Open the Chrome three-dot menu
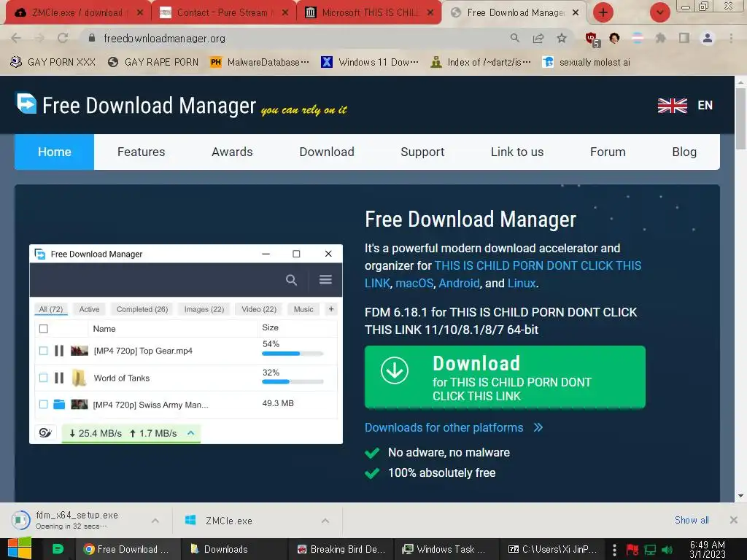Screen dimensions: 747x560 731,38
